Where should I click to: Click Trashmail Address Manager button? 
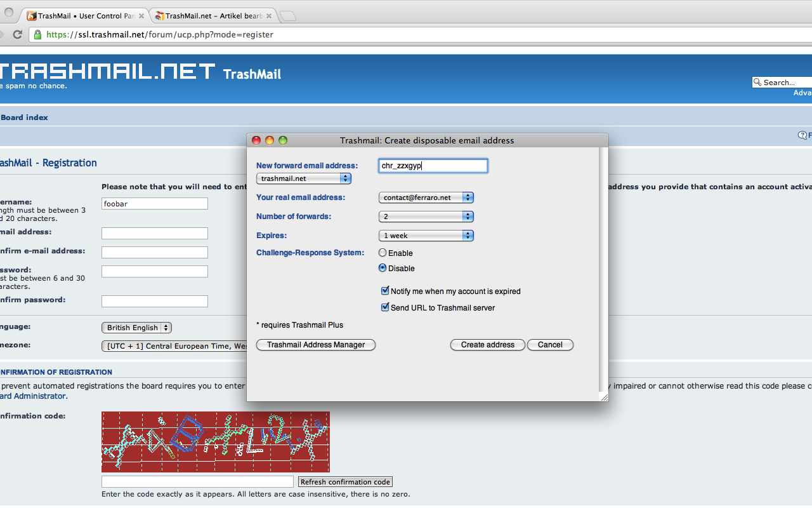coord(316,345)
